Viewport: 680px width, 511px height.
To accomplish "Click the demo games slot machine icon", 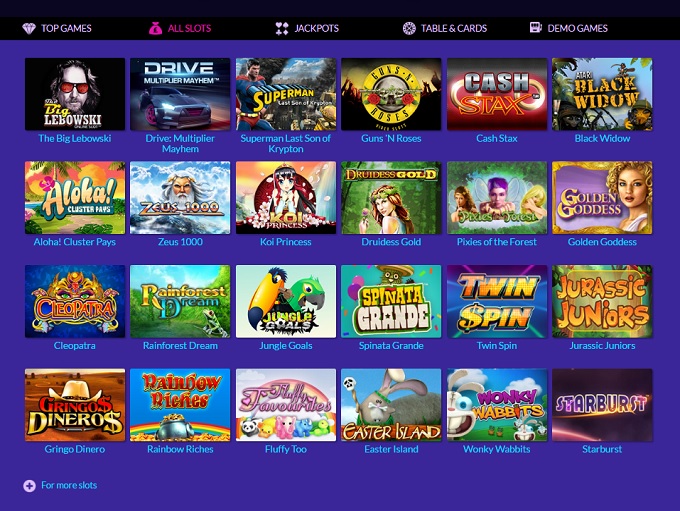I will pyautogui.click(x=536, y=28).
